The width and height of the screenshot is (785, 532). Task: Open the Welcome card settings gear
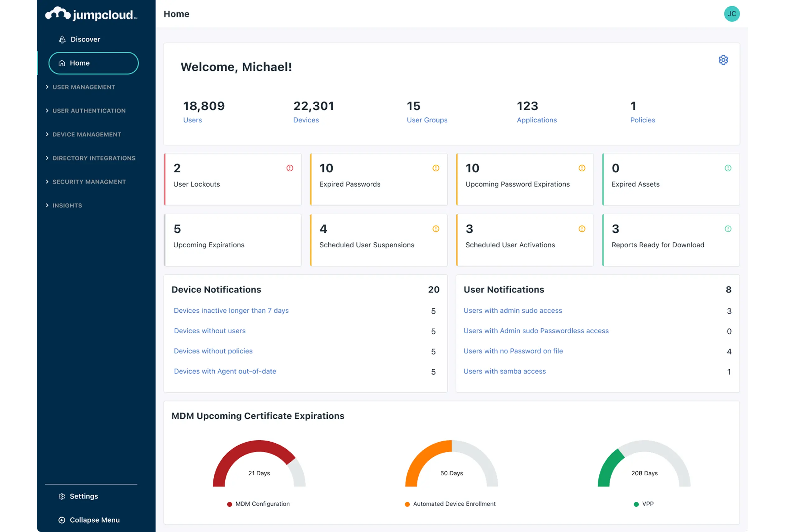723,60
